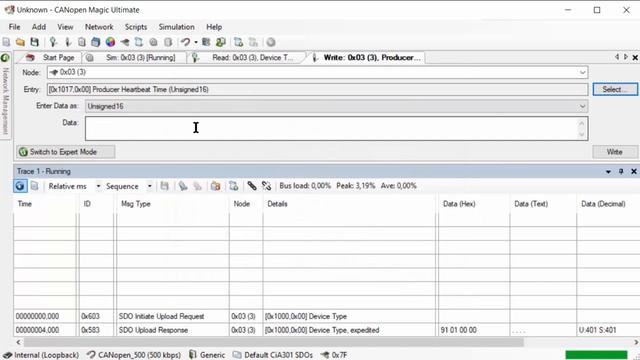Click the trace link chain icon
The image size is (640, 360).
pyautogui.click(x=252, y=186)
